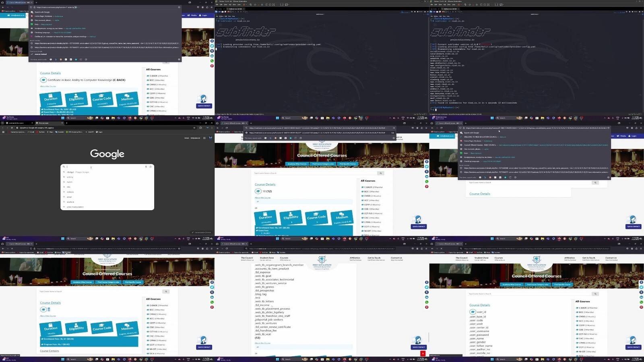The height and width of the screenshot is (362, 644).
Task: Open the Student-Zone menu in the table-names frame
Action: [x=266, y=258]
